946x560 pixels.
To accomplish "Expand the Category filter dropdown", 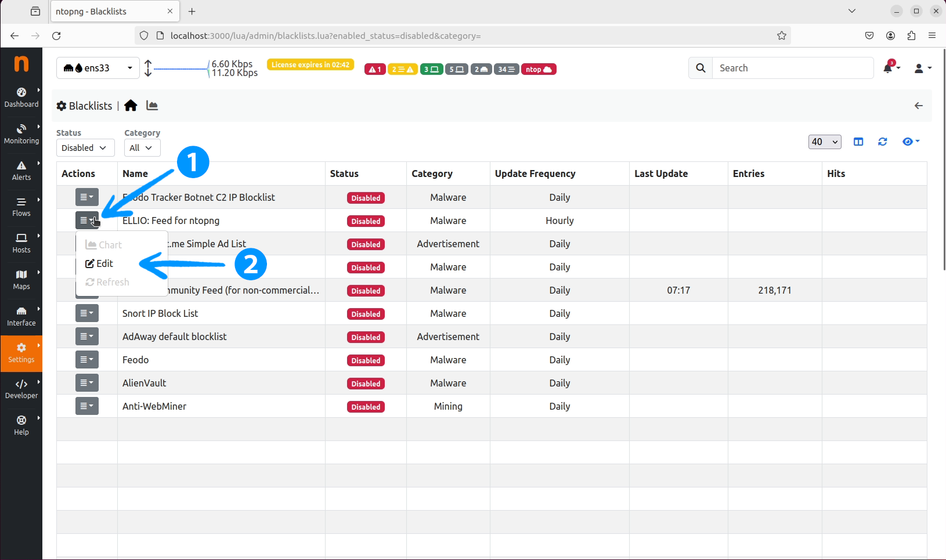I will pos(142,148).
